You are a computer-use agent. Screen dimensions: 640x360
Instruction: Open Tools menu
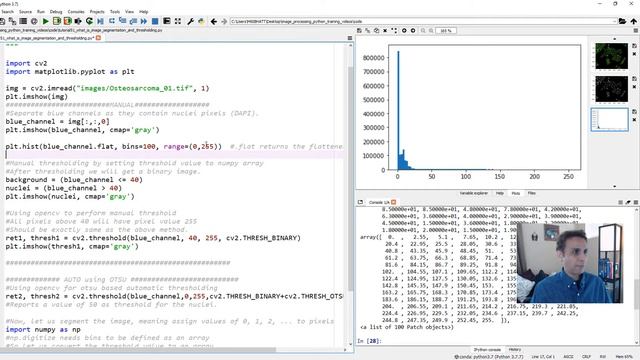tap(115, 12)
